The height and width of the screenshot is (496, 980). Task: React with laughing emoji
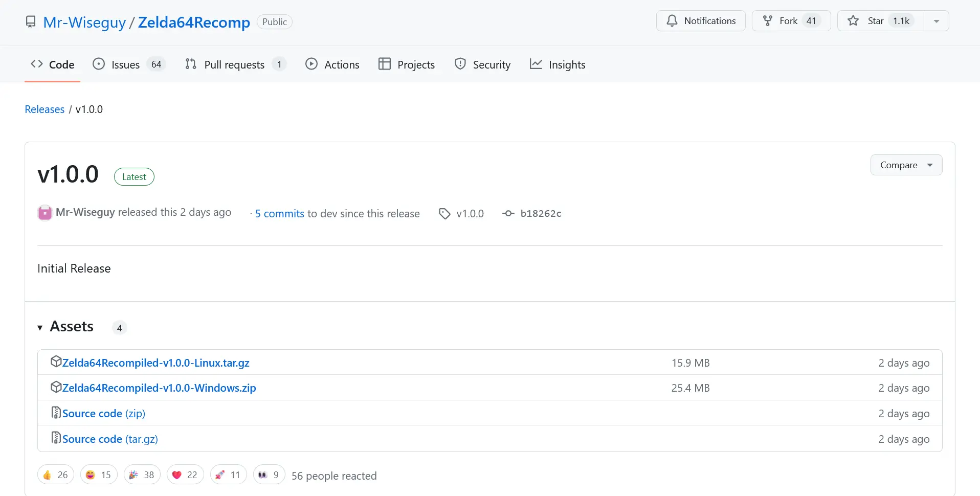click(99, 475)
